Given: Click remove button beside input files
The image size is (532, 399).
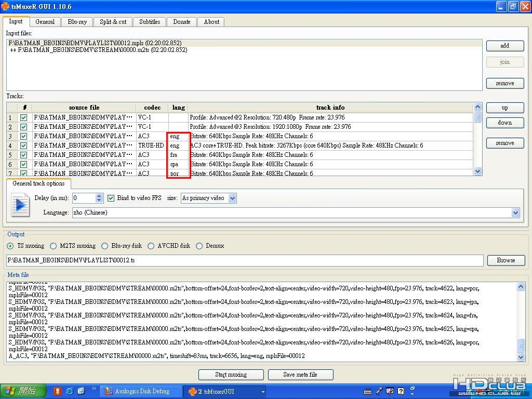Looking at the screenshot, I should click(505, 84).
